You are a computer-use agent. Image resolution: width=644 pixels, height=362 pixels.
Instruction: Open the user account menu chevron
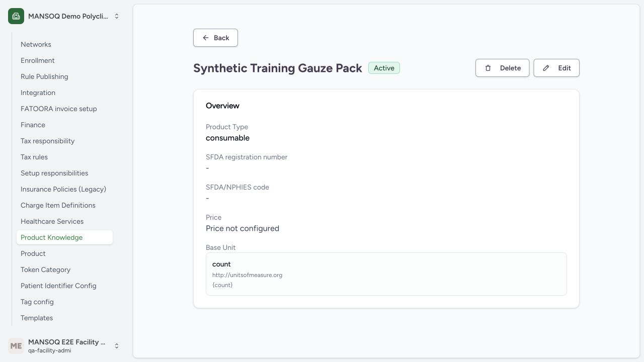pyautogui.click(x=117, y=346)
